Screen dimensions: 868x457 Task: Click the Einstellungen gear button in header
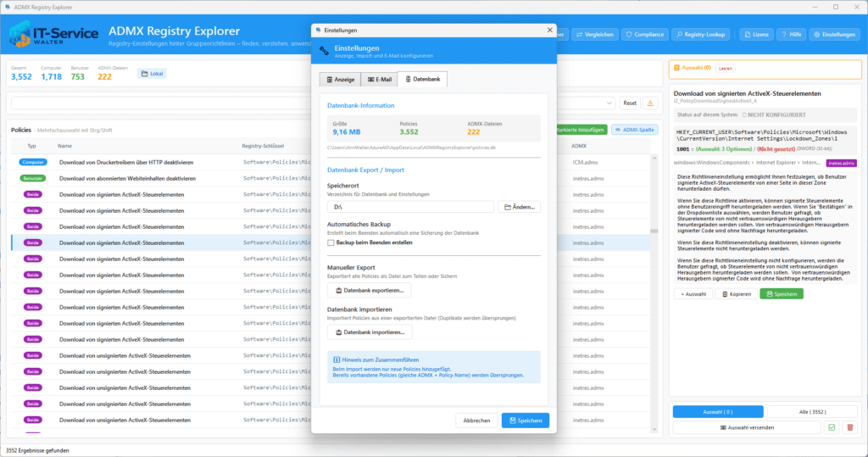click(834, 35)
